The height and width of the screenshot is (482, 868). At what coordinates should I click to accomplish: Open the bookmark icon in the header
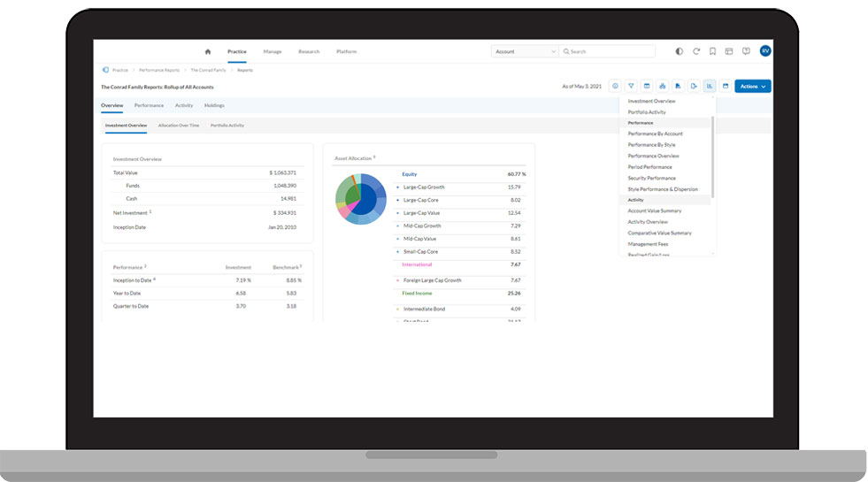[713, 51]
